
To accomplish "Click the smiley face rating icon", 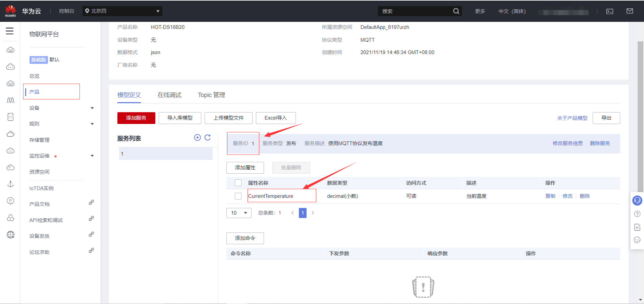I will [637, 240].
